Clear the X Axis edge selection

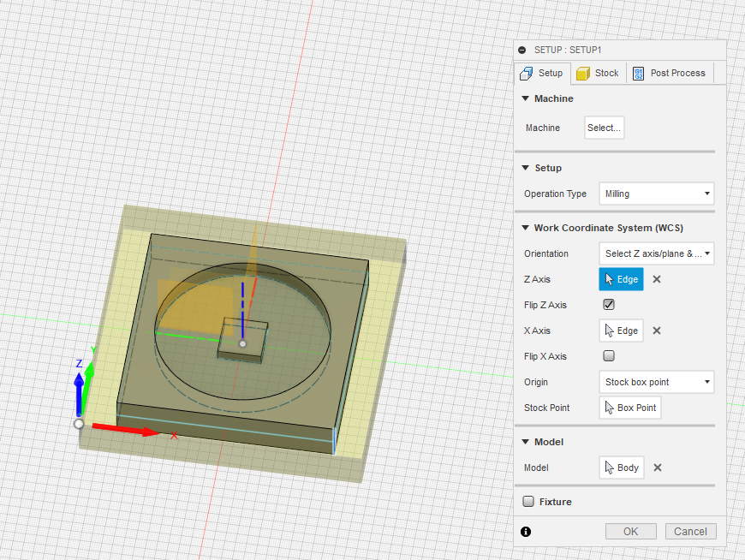click(x=657, y=331)
